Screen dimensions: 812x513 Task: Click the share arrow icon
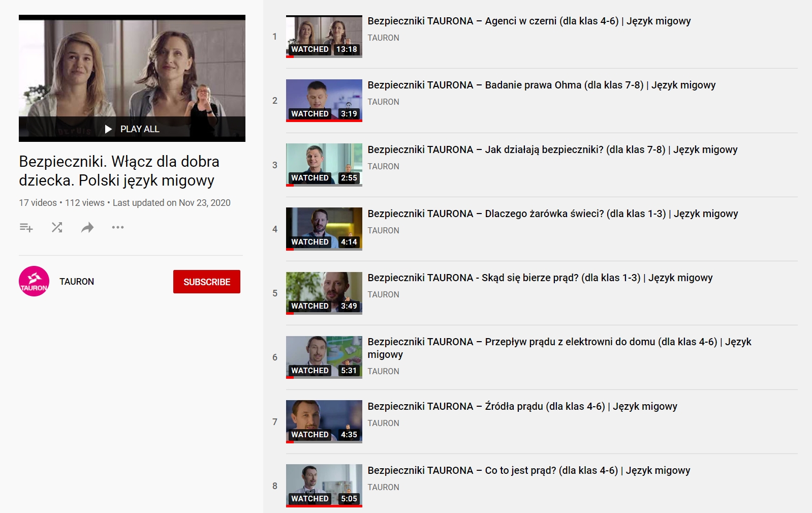click(87, 227)
